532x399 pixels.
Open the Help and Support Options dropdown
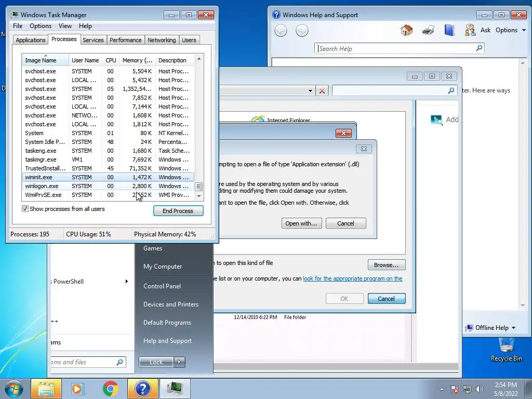tap(511, 30)
